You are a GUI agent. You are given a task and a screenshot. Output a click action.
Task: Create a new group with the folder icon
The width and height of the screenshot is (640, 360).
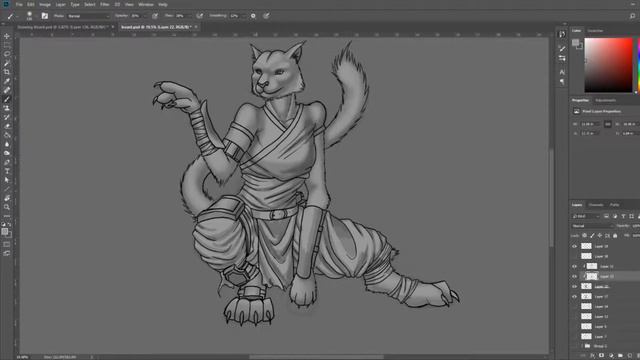620,356
